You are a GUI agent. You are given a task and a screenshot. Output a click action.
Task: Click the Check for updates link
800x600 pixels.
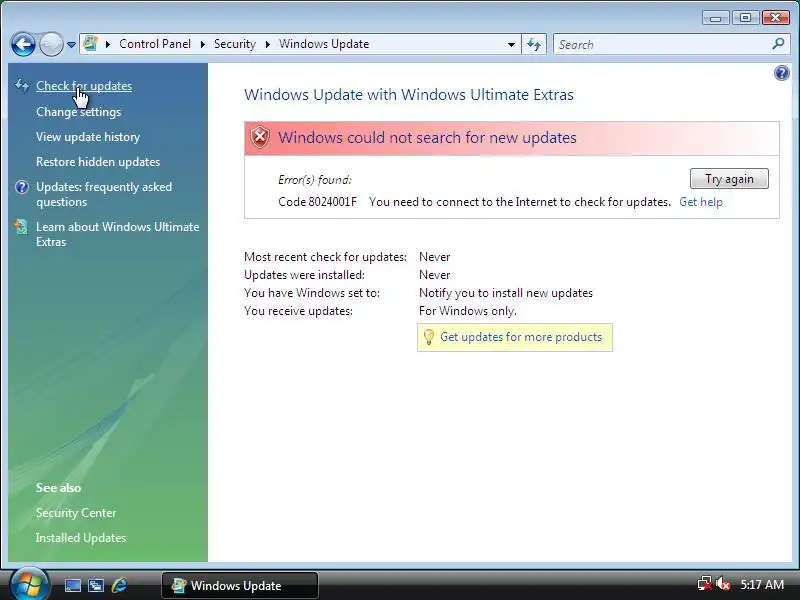click(84, 86)
